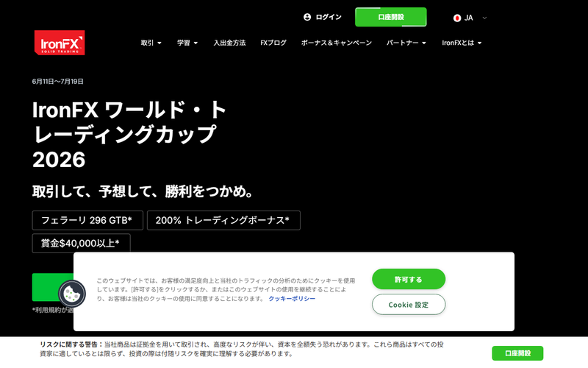Viewport: 588px width, 368px height.
Task: Expand the IronFXとは dropdown menu
Action: coord(462,43)
